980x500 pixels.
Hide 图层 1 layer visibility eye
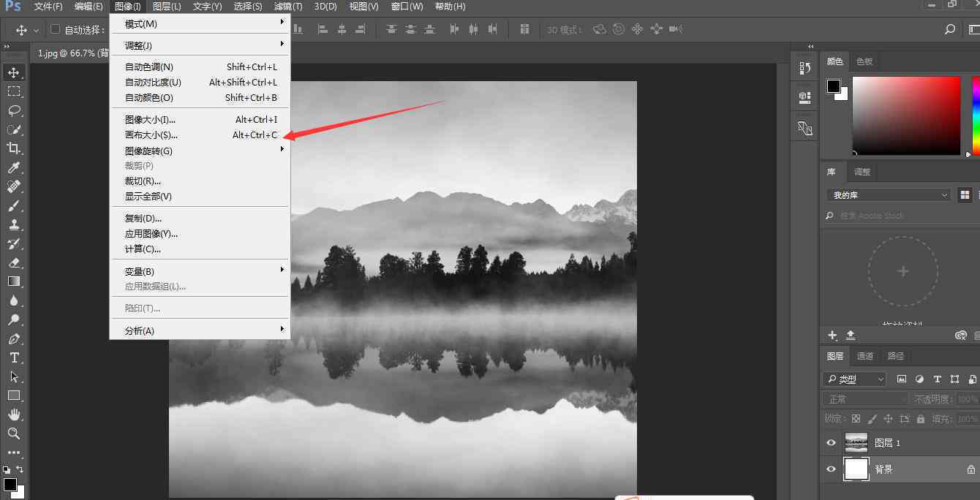[831, 443]
